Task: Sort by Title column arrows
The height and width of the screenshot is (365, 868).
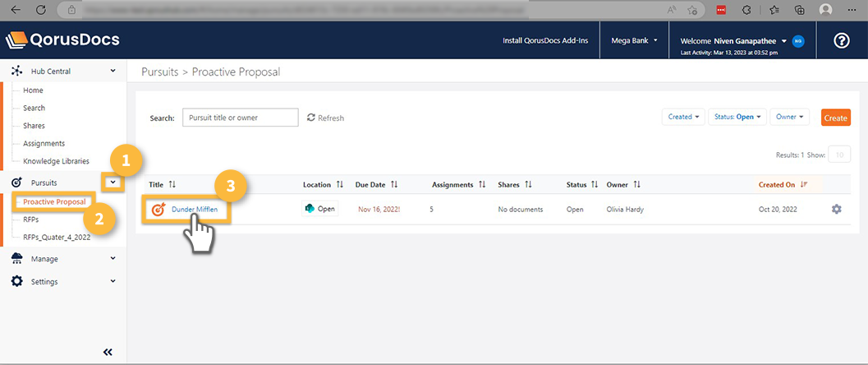Action: click(172, 185)
